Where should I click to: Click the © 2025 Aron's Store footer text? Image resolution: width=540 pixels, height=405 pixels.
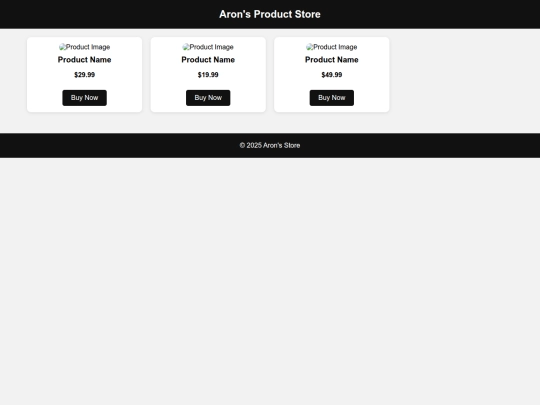pos(270,145)
